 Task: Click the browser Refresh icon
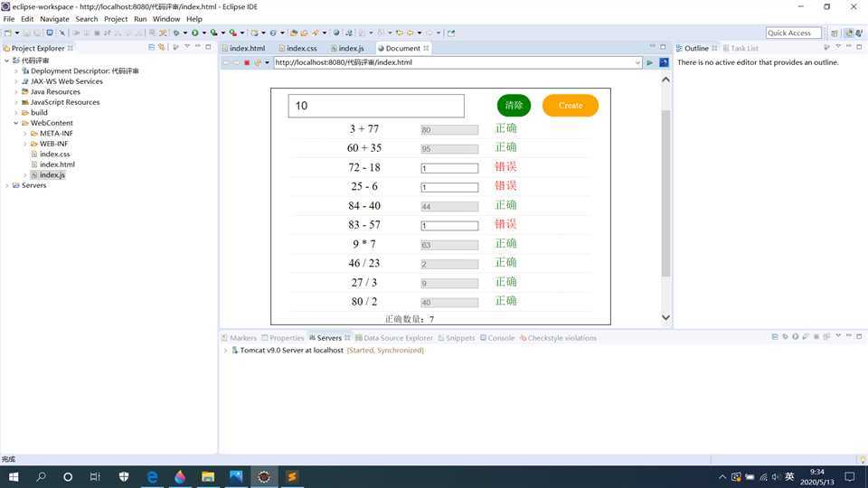(x=258, y=62)
